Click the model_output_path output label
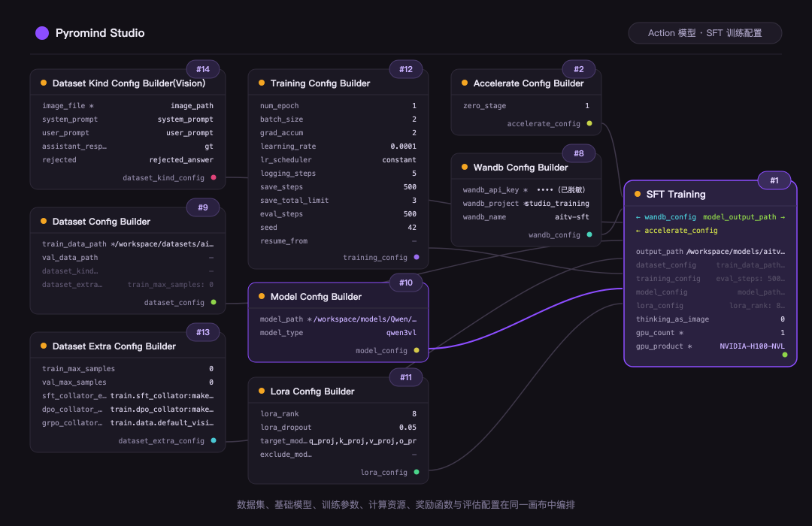 click(x=744, y=217)
